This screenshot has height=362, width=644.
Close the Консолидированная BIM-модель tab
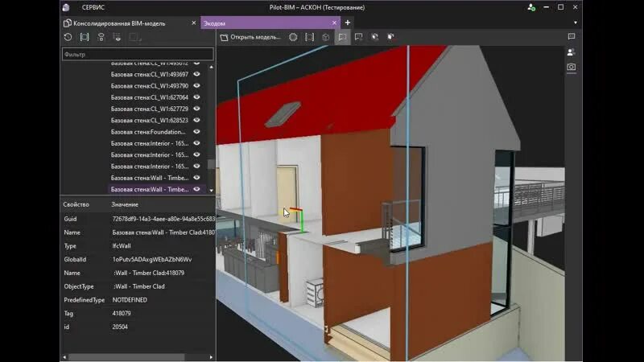(x=194, y=23)
